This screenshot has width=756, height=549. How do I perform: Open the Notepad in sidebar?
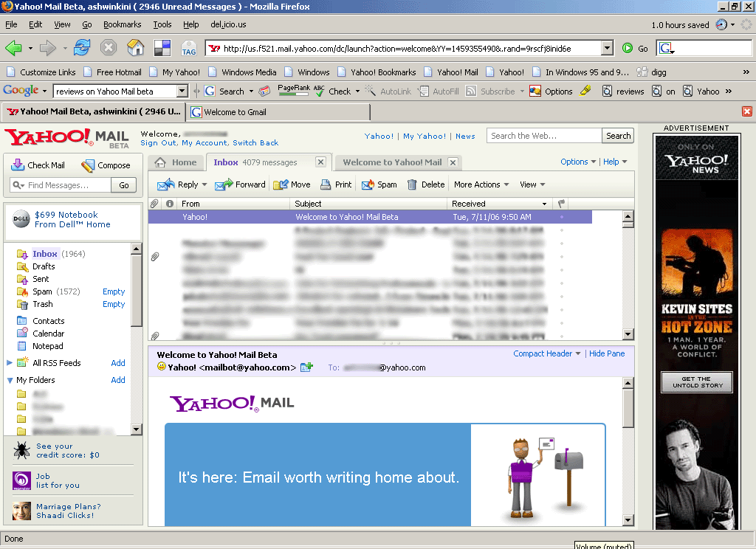pos(48,345)
